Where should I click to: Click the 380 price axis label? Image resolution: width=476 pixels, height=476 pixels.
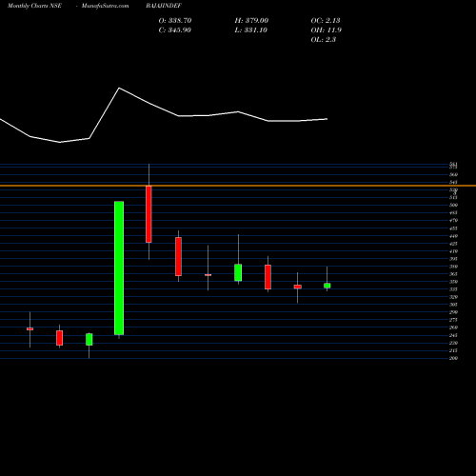[x=453, y=267]
